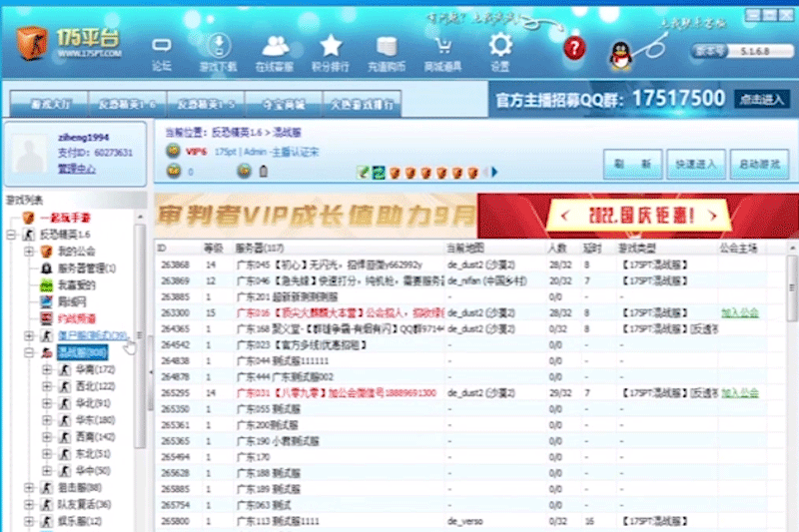The height and width of the screenshot is (532, 799).
Task: Click the 一起玩手游 shield icon
Action: coord(28,218)
